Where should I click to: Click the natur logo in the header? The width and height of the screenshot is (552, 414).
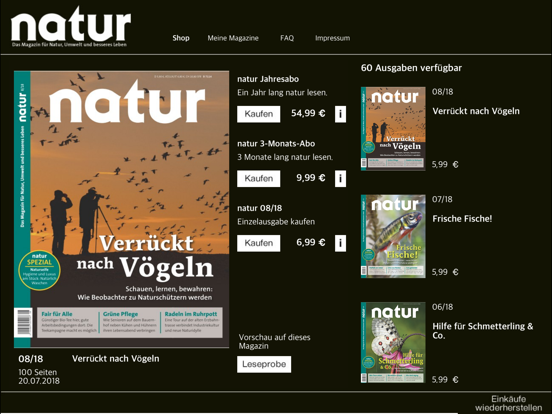71,27
